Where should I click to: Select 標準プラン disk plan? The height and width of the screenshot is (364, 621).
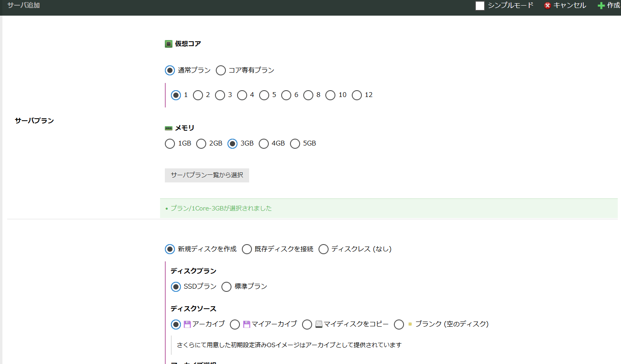[x=226, y=287]
